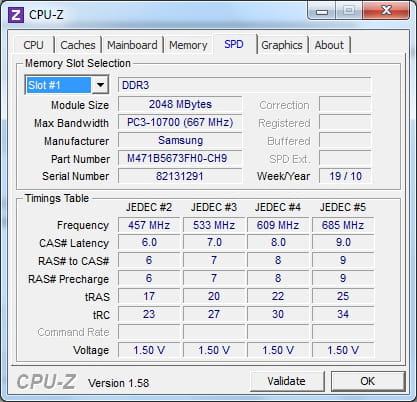Click the Module Size 2048 MBytes field

[x=180, y=104]
